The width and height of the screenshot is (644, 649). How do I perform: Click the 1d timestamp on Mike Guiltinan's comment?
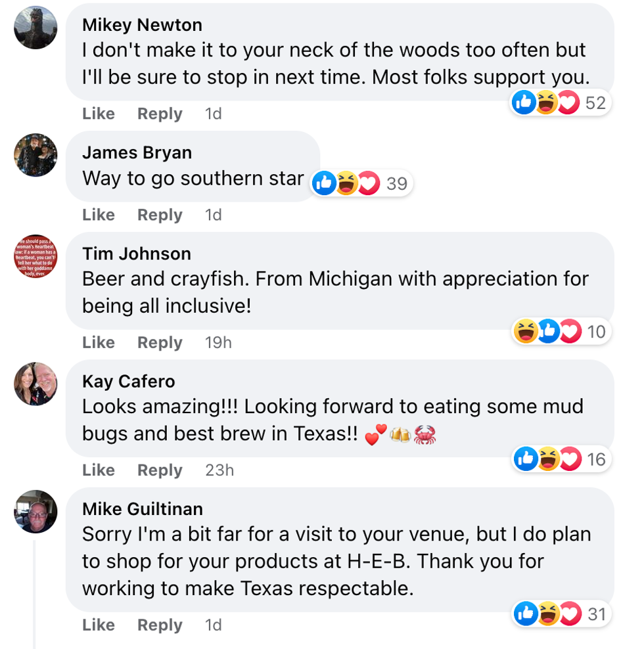(213, 625)
